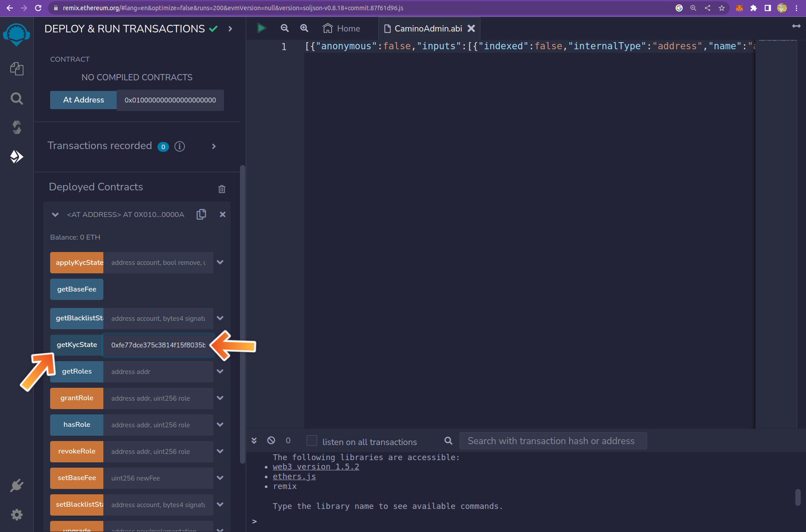Expand the applyKycState parameters chevron
The width and height of the screenshot is (806, 532).
[220, 262]
